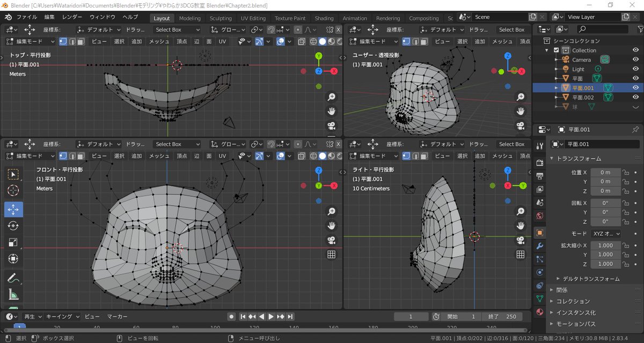Toggle visibility of 平面.002 in outliner
Image resolution: width=644 pixels, height=343 pixels.
click(635, 97)
